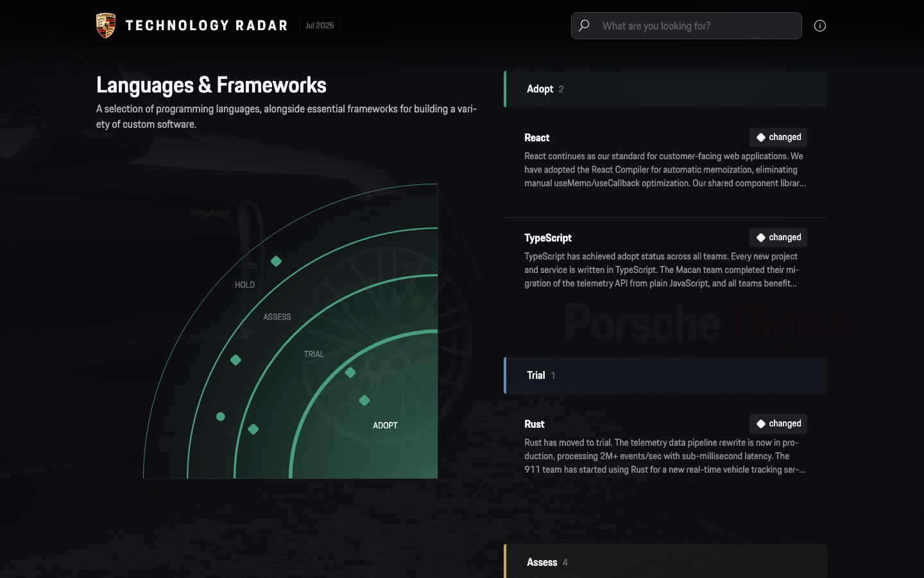Open the info icon in header
Image resolution: width=924 pixels, height=578 pixels.
coord(820,26)
